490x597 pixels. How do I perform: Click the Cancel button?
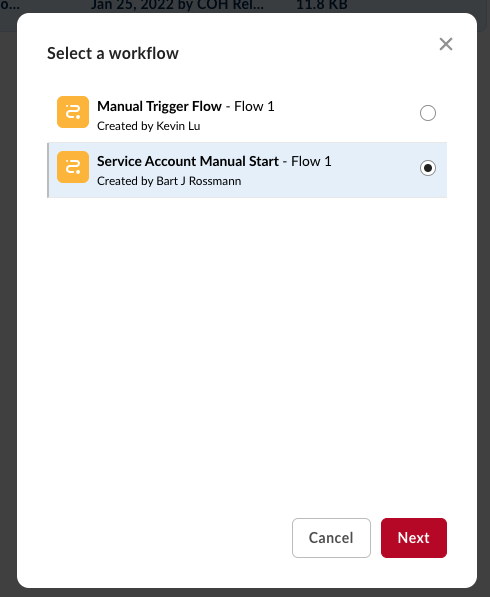331,538
